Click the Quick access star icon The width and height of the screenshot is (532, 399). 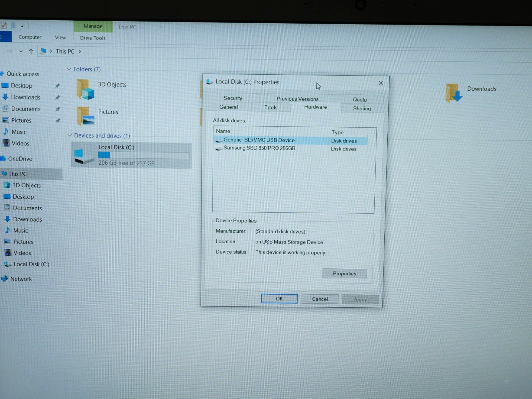point(2,73)
